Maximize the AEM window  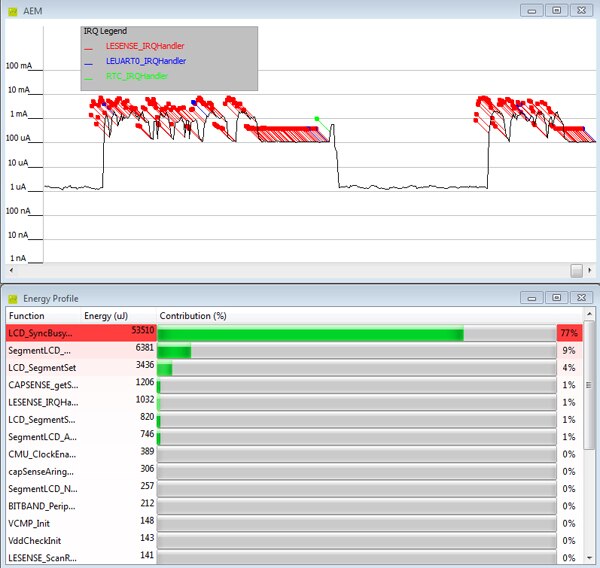pos(555,9)
